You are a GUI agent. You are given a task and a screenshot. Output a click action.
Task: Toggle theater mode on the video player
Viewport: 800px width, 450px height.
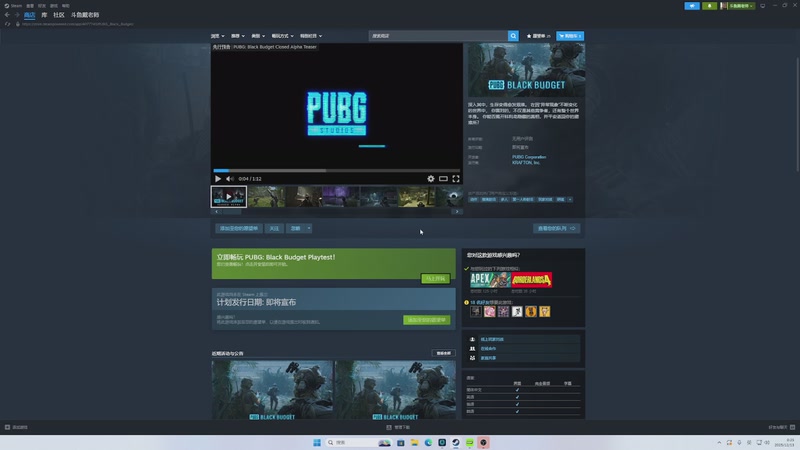(x=443, y=179)
